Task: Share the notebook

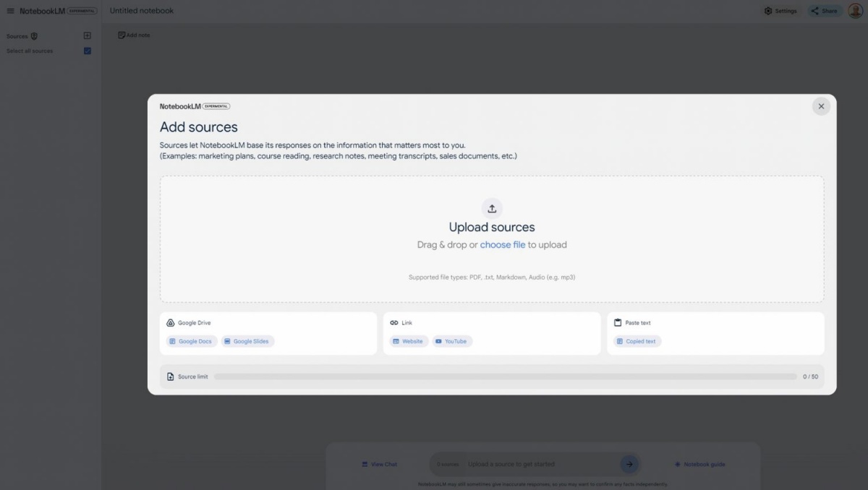Action: [825, 11]
